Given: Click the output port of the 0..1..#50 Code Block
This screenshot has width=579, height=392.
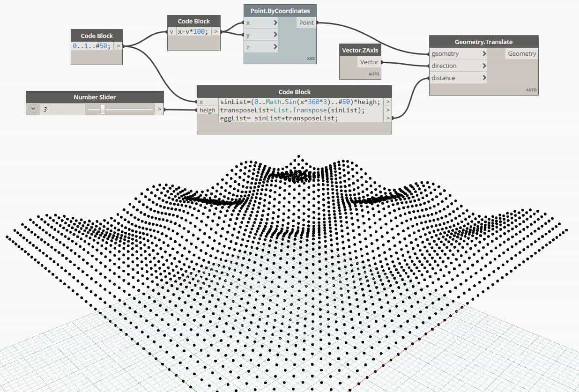Looking at the screenshot, I should pos(119,45).
